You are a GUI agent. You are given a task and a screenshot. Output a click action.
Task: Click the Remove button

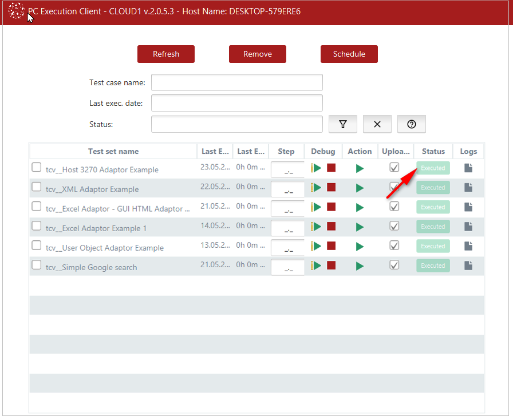tap(258, 54)
